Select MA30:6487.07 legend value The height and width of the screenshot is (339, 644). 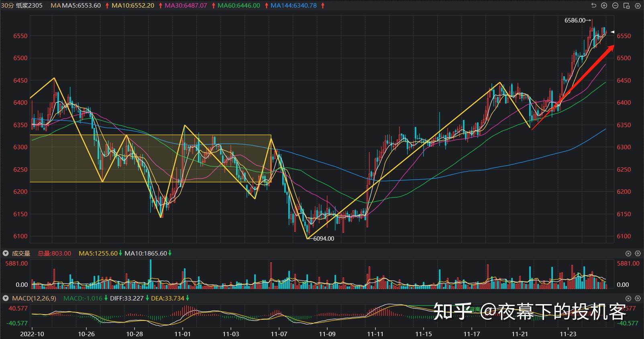[186, 6]
